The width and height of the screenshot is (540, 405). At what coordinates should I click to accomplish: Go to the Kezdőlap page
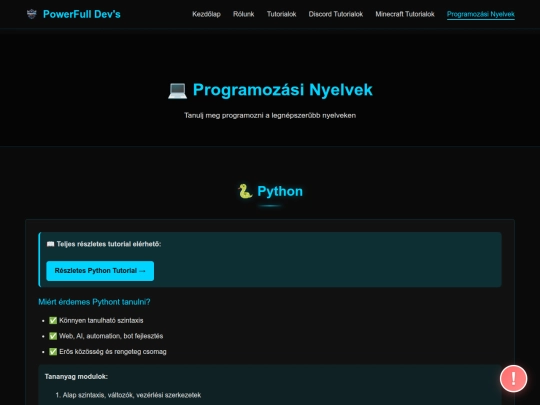(x=206, y=14)
